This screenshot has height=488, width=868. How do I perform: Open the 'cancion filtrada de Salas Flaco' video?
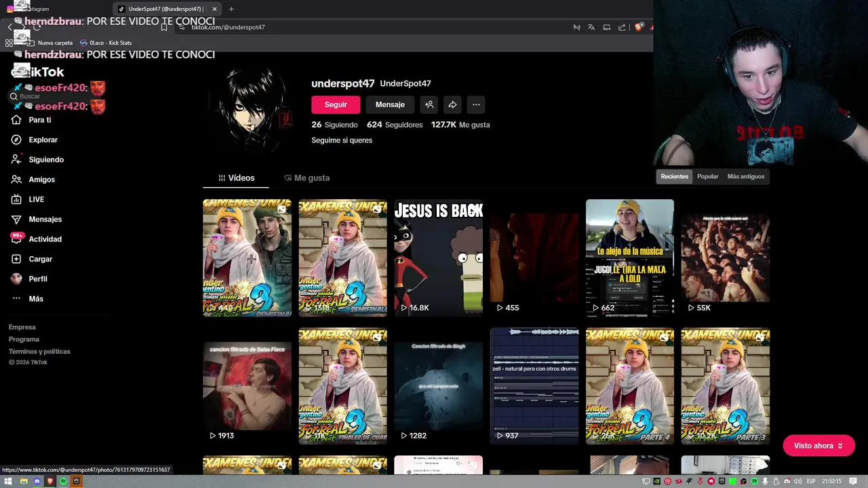247,386
